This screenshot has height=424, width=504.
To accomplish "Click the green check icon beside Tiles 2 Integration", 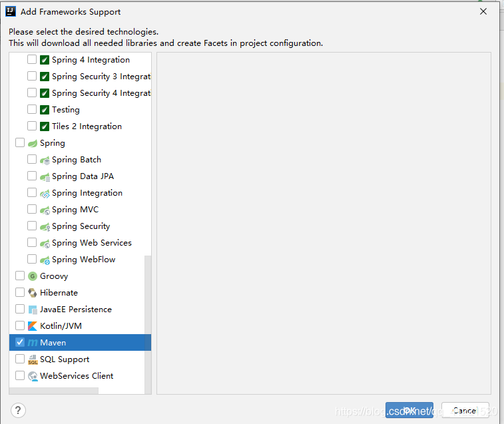I will [45, 126].
